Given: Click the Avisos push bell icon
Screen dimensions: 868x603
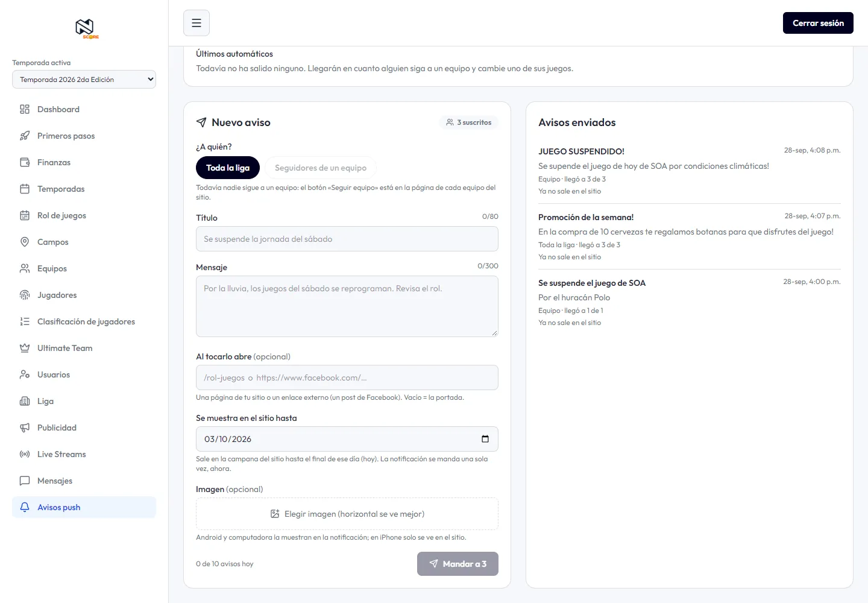Looking at the screenshot, I should 25,507.
